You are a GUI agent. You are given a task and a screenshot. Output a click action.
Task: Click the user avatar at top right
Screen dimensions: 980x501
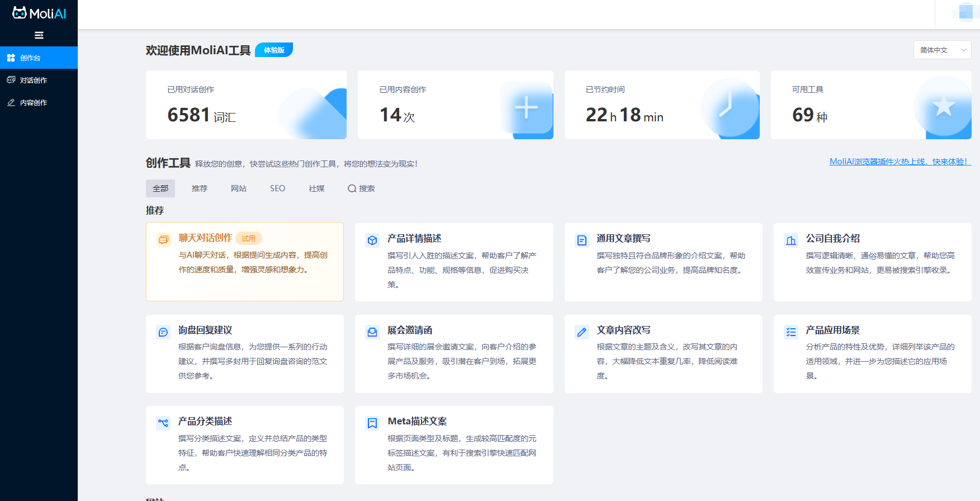(x=965, y=12)
